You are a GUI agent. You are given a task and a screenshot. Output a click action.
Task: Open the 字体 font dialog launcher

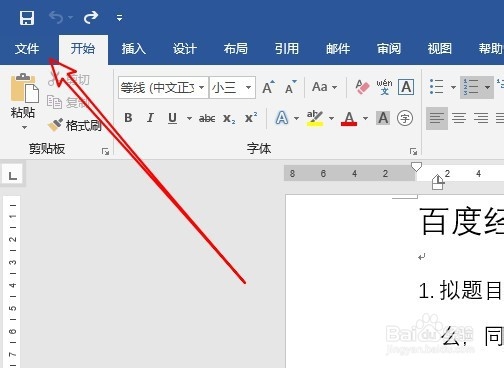(x=413, y=152)
